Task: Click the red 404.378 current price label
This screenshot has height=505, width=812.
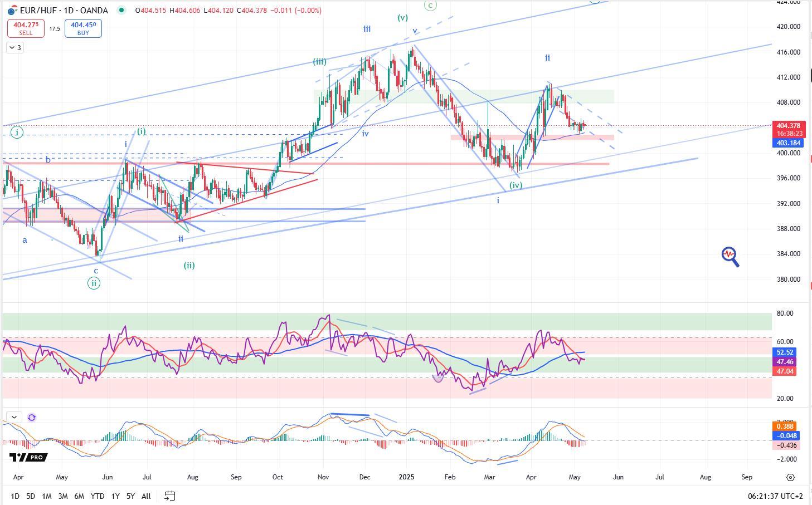Action: click(788, 126)
